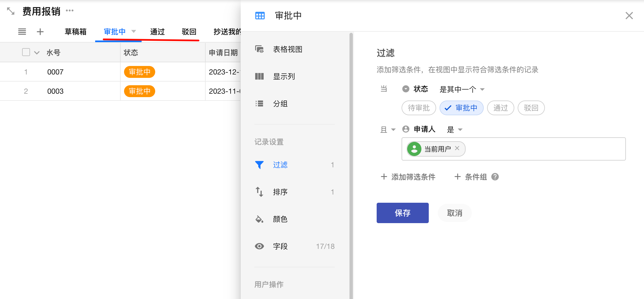Viewport: 644px width, 299px height.
Task: Click the plus icon before 添加筛选条件
Action: [x=384, y=177]
